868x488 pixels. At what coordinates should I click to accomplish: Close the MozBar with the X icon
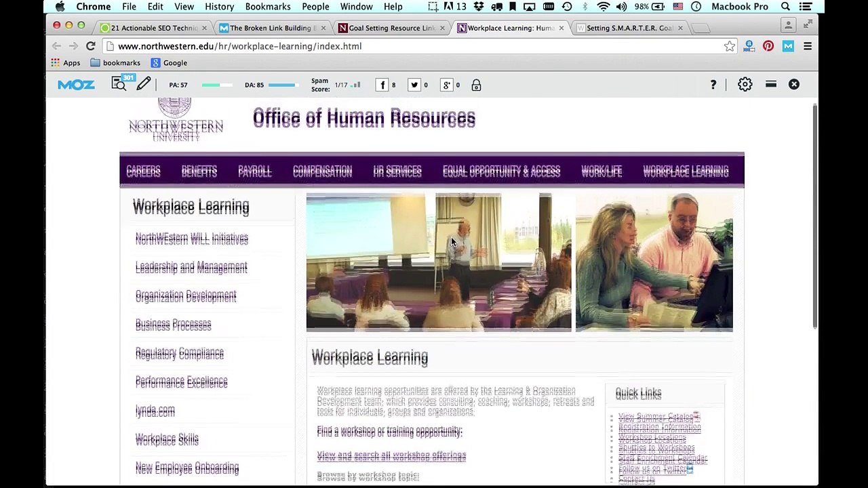[x=794, y=84]
